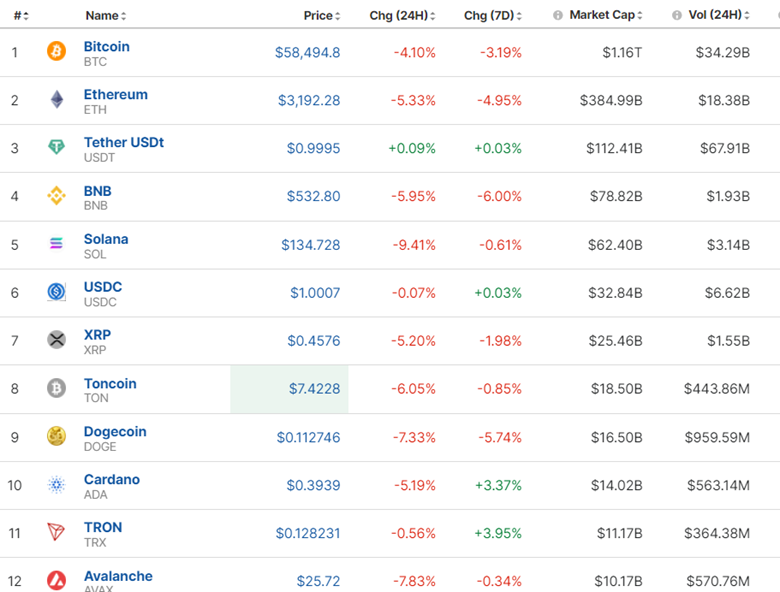Click TRON 7D change +3.95%
Viewport: 780px width, 592px height.
[498, 533]
